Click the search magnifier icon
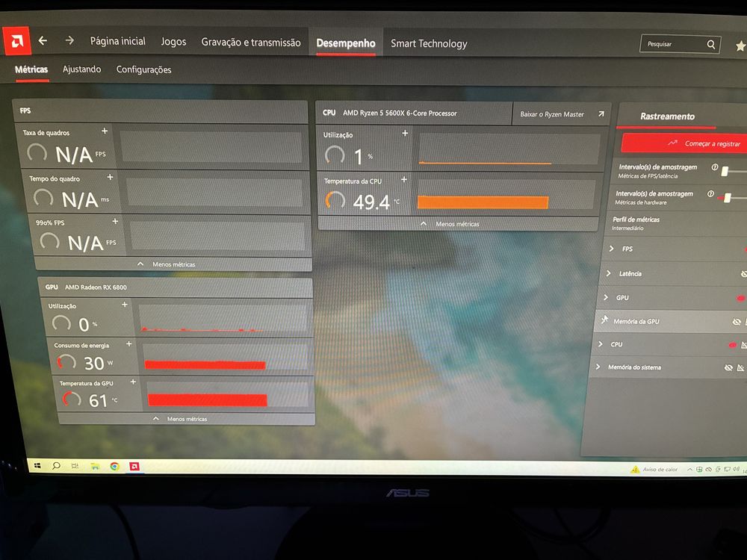Screen dimensions: 747x560 click(x=711, y=44)
